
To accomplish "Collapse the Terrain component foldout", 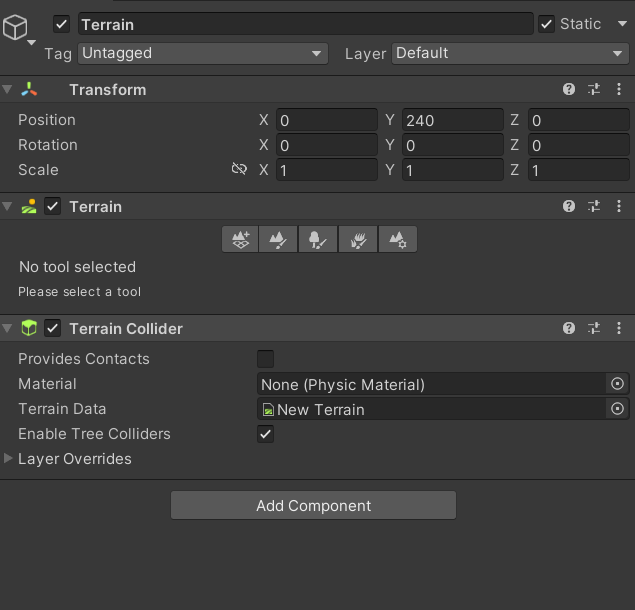I will (7, 206).
